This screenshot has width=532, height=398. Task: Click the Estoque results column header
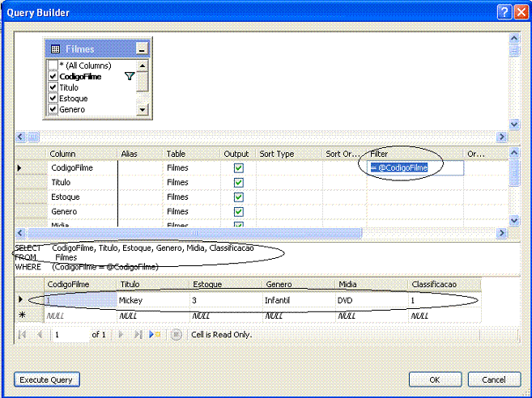click(x=226, y=285)
